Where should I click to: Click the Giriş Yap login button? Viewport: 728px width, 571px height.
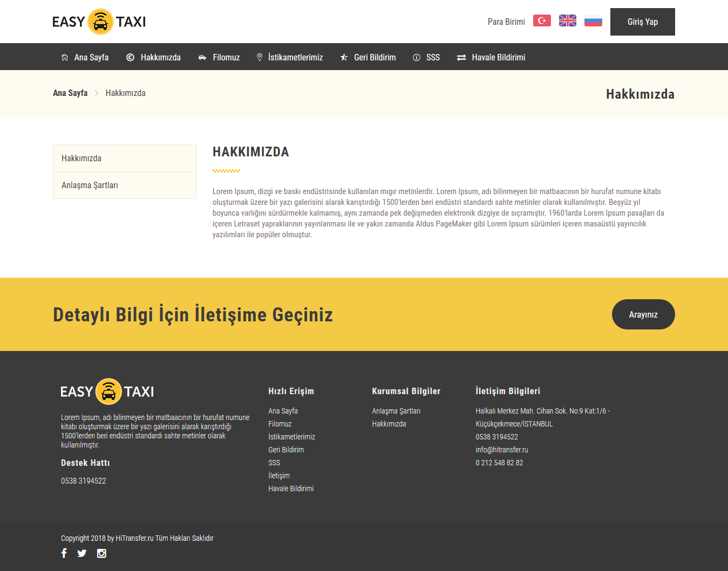point(643,22)
